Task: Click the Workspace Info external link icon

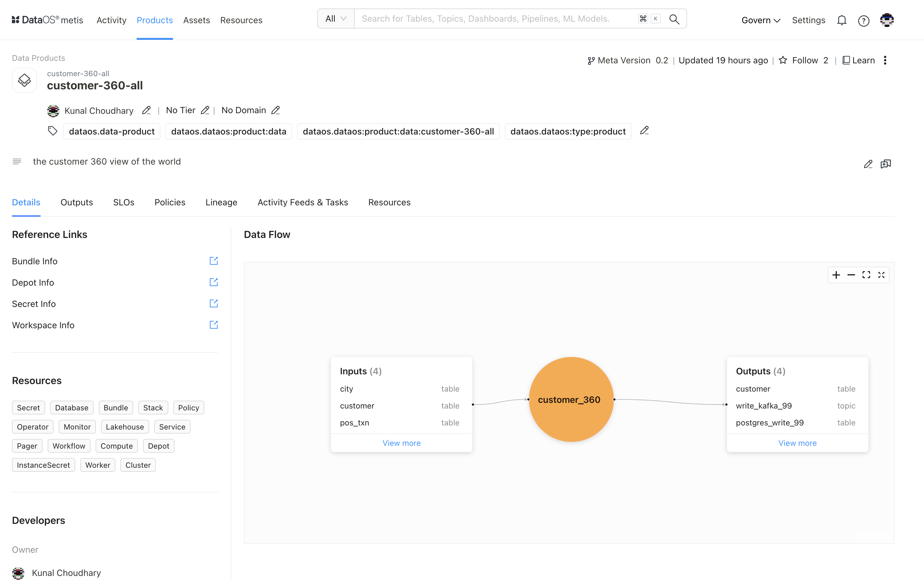Action: tap(213, 325)
